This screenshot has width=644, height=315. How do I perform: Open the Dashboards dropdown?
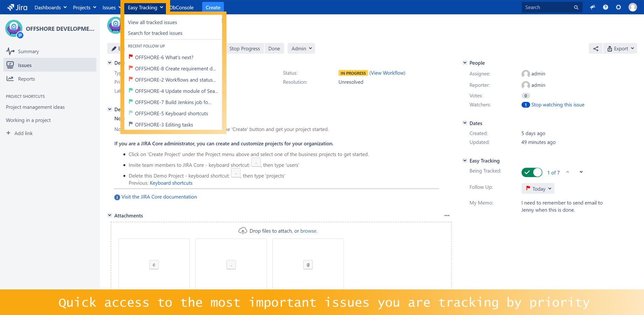(50, 7)
